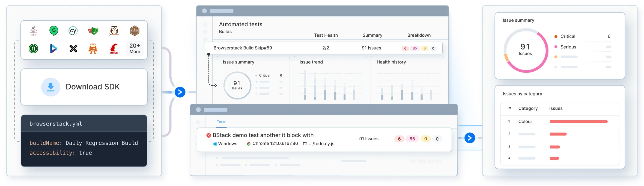Select the Nightwatch owl logo

(114, 31)
